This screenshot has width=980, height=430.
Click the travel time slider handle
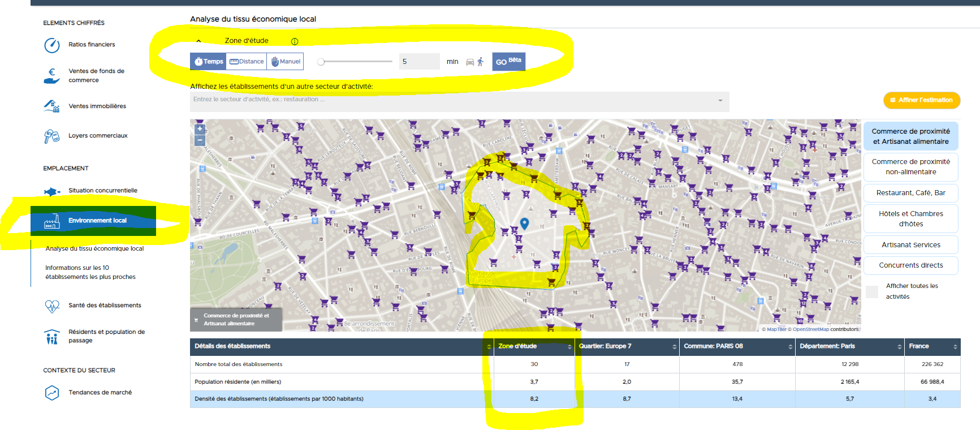coord(321,62)
